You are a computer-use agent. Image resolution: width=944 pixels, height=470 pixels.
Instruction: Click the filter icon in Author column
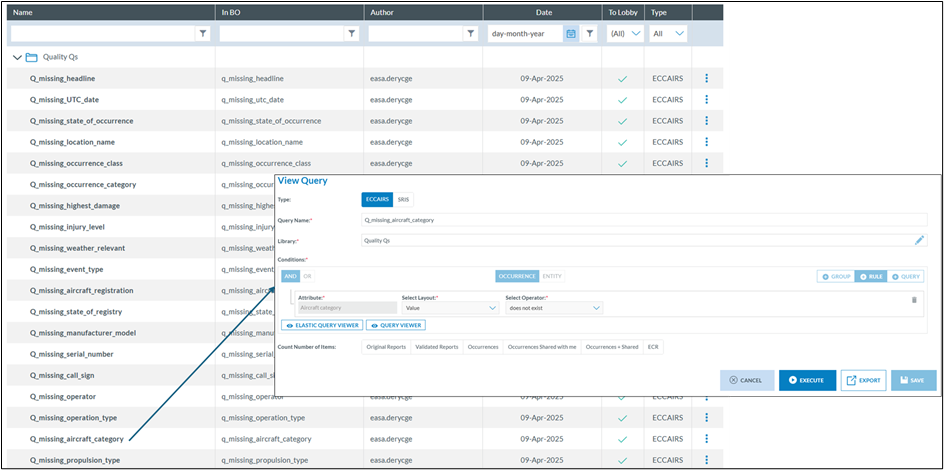(470, 33)
